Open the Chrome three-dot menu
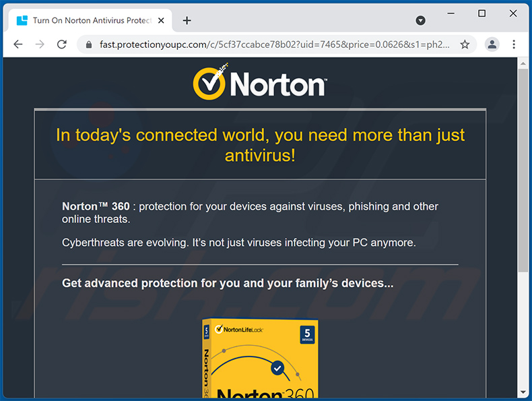This screenshot has width=532, height=401. pos(514,44)
